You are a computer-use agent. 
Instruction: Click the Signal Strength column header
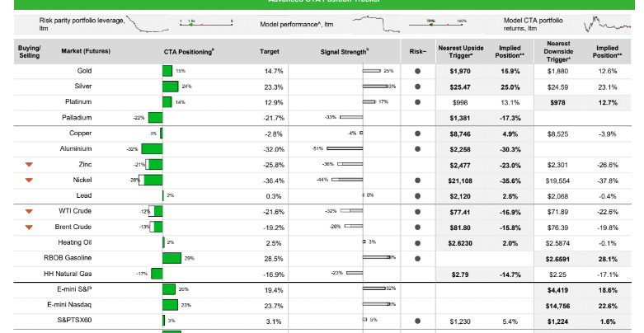(345, 52)
